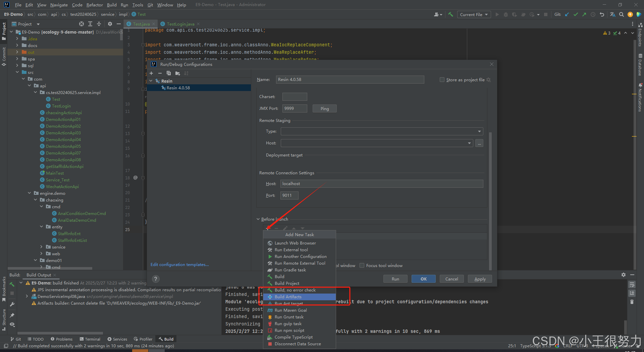Select Build Artifacts from Add New Task list
The width and height of the screenshot is (644, 352).
(x=300, y=297)
